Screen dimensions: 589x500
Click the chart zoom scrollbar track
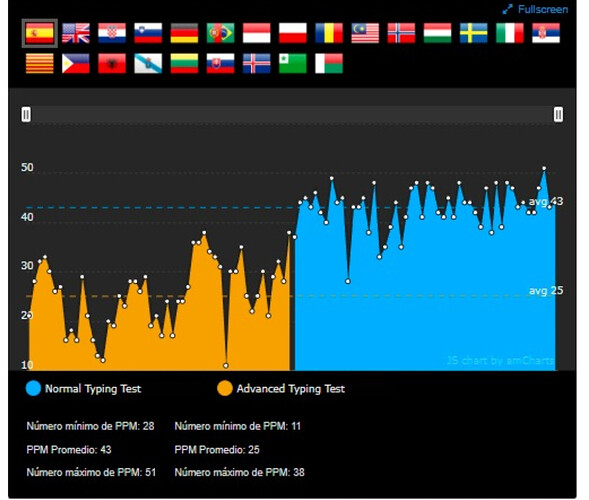click(x=292, y=114)
